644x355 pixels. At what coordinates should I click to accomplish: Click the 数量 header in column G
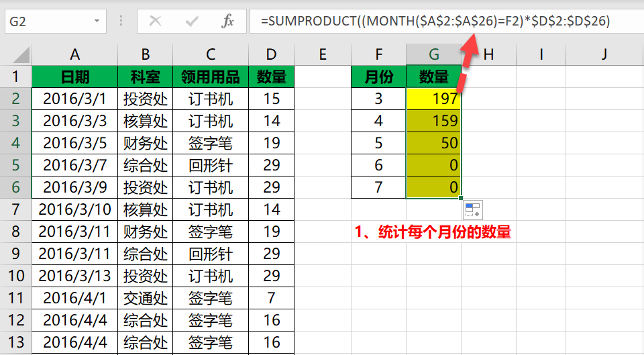click(x=434, y=77)
